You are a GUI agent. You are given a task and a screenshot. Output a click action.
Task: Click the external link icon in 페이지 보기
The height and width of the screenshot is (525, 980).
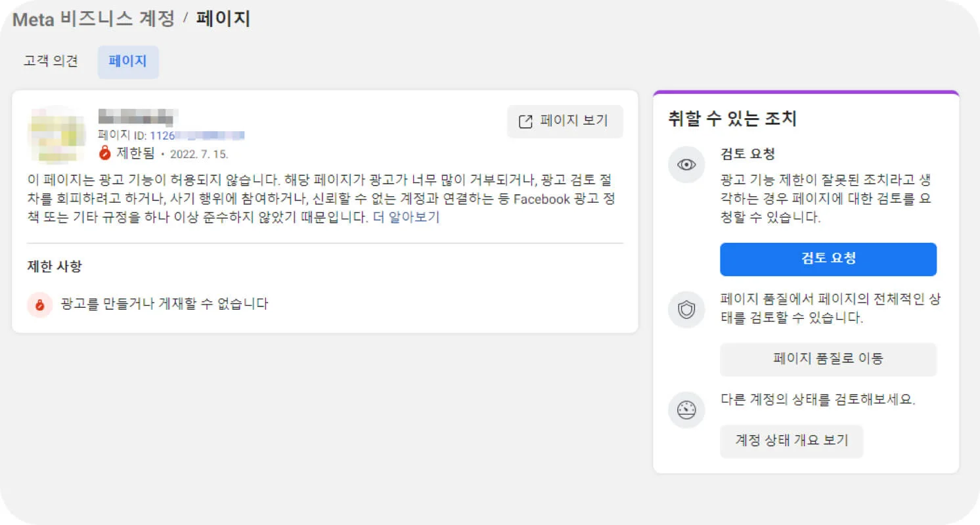pos(525,121)
